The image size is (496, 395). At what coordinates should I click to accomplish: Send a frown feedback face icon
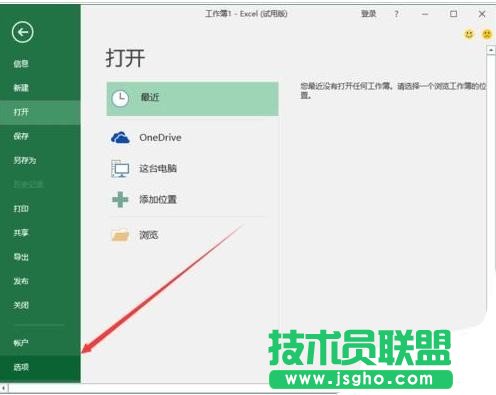pyautogui.click(x=487, y=34)
